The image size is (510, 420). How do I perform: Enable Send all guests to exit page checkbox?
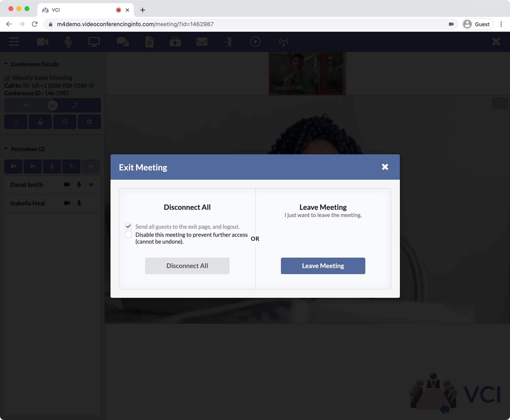coord(129,226)
